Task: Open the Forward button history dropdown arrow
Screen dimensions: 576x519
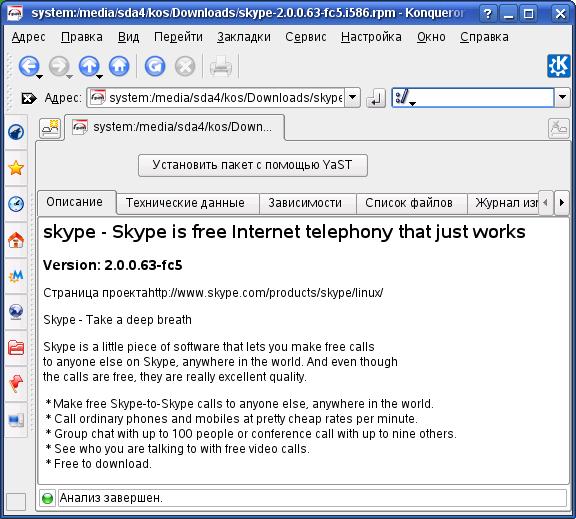Action: (69, 77)
